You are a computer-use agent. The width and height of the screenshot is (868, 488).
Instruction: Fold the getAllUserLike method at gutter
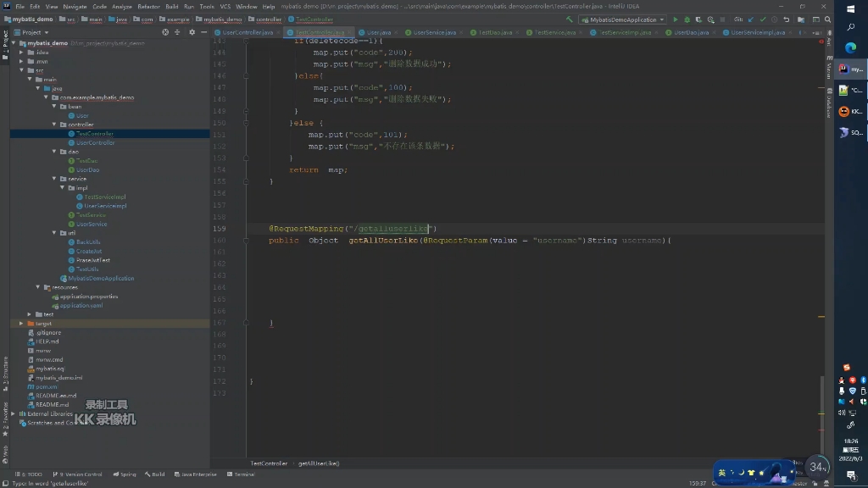coord(247,240)
